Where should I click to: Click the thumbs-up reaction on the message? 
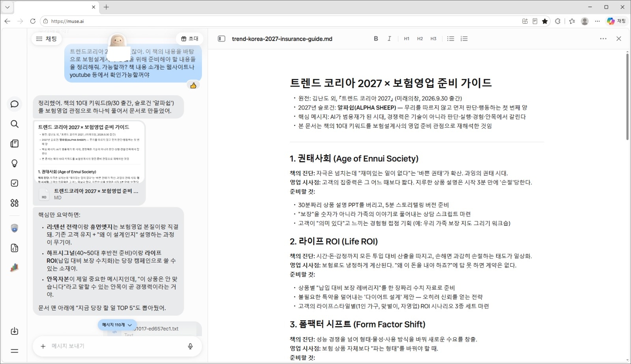193,85
